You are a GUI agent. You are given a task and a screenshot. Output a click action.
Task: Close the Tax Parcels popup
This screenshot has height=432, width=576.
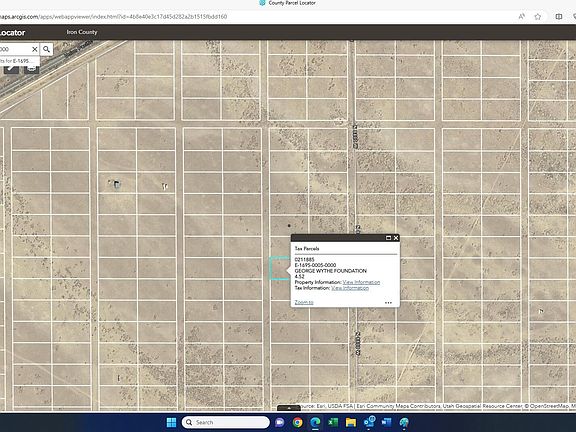click(x=396, y=238)
